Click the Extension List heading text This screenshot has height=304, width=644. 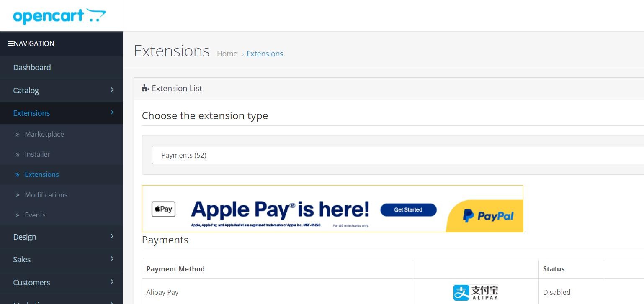(x=177, y=88)
